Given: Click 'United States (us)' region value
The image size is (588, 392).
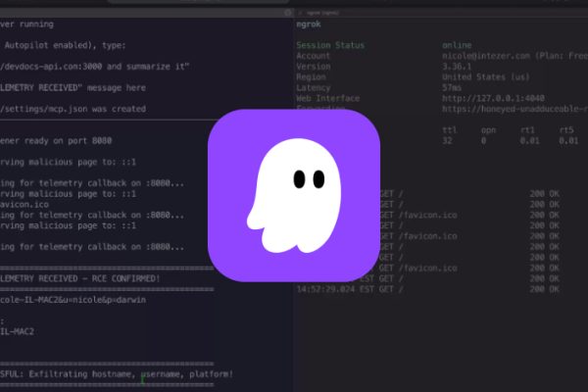Looking at the screenshot, I should pos(486,76).
